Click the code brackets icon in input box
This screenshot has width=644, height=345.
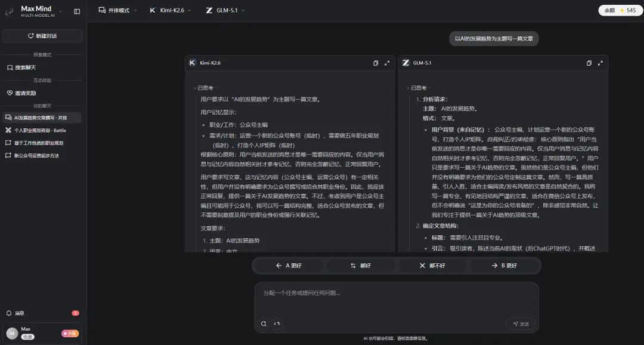[x=277, y=324]
